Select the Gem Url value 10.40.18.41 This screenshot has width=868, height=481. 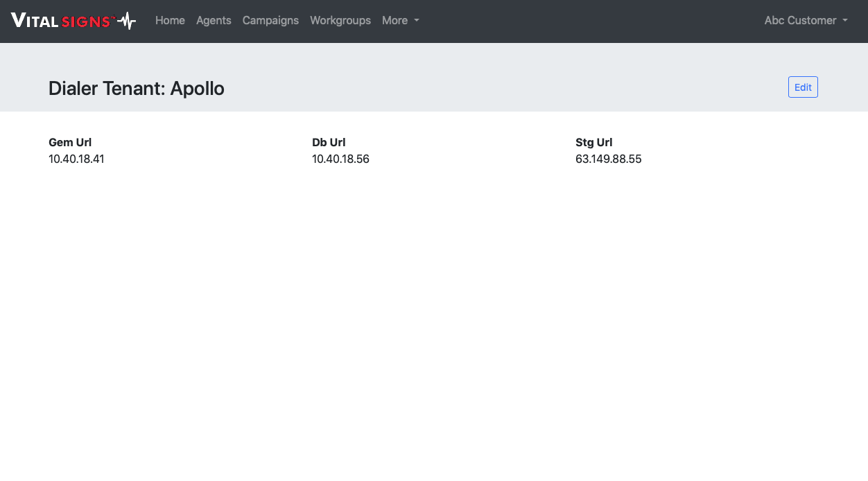[x=76, y=159]
